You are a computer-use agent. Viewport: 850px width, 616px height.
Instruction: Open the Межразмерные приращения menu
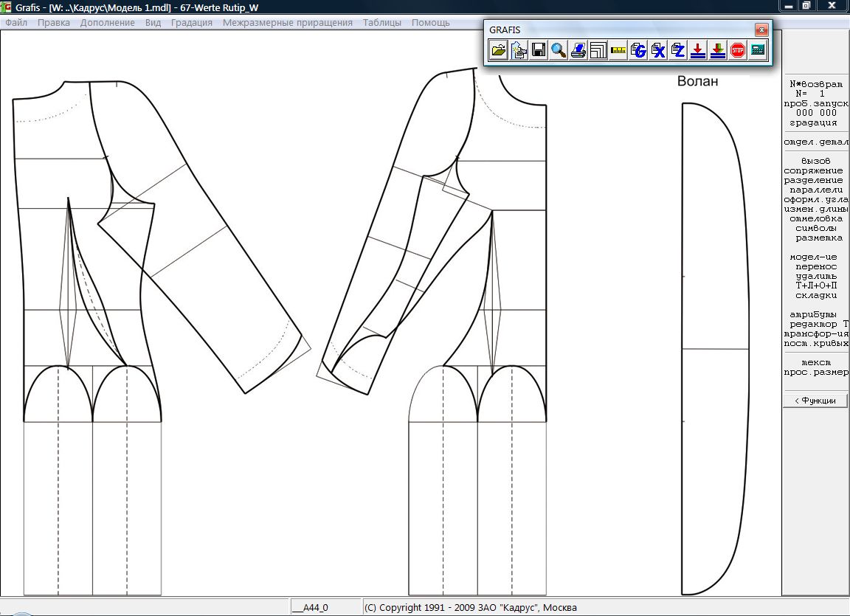pos(288,23)
